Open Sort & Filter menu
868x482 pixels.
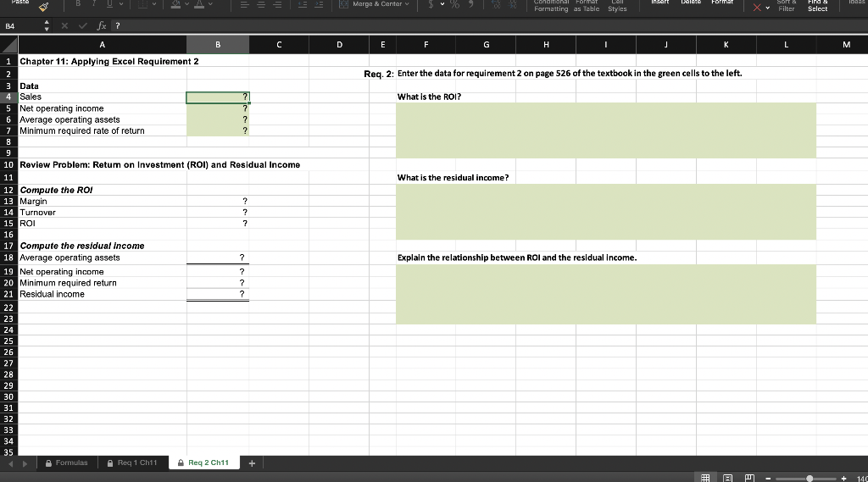point(786,6)
